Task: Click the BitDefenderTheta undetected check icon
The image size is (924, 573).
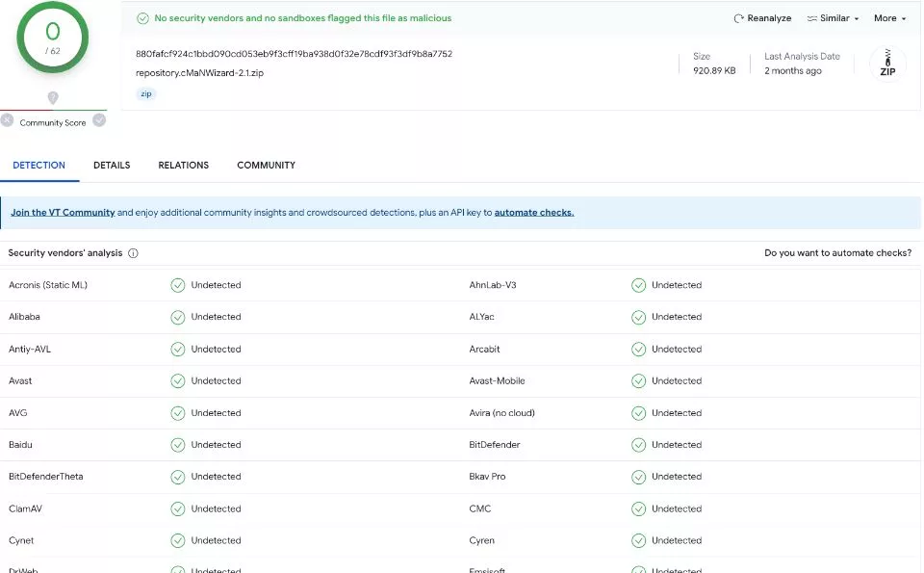Action: 178,477
